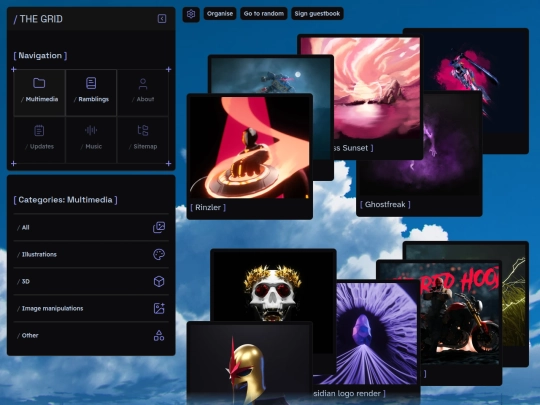Click the Other shapes icon
This screenshot has width=540, height=405.
pyautogui.click(x=159, y=335)
